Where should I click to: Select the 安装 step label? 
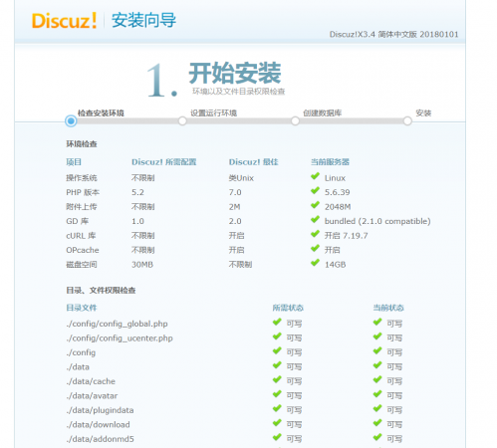tap(423, 113)
